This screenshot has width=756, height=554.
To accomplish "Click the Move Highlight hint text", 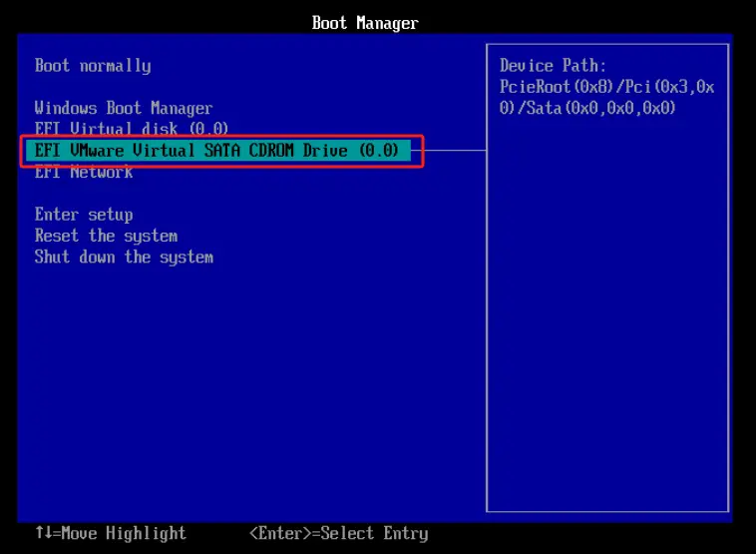I will [124, 534].
